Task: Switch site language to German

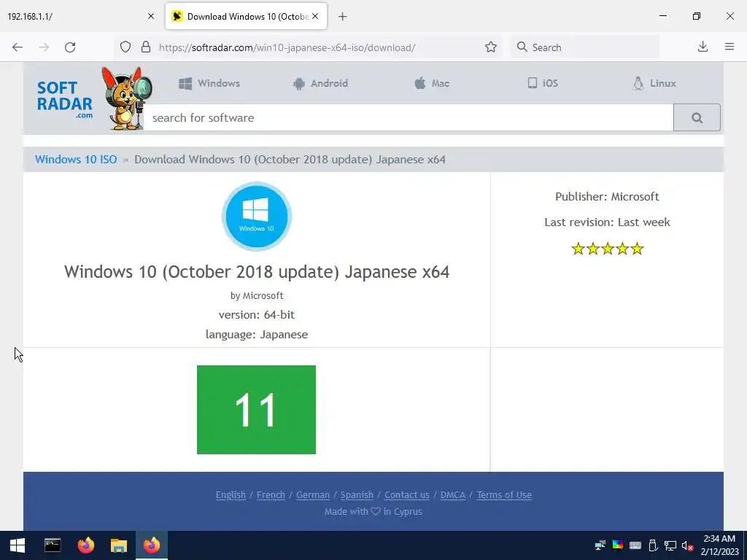Action: [312, 495]
